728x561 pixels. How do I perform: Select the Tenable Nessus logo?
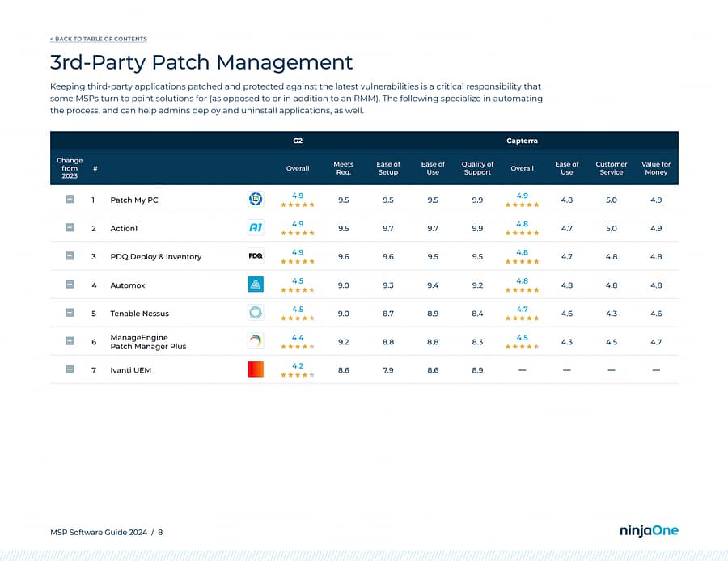(x=256, y=313)
